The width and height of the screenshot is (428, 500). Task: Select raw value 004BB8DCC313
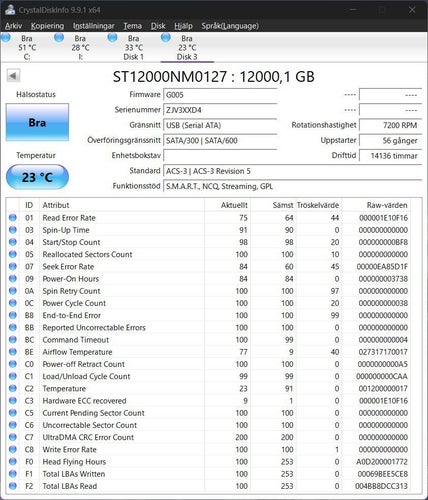click(x=381, y=486)
